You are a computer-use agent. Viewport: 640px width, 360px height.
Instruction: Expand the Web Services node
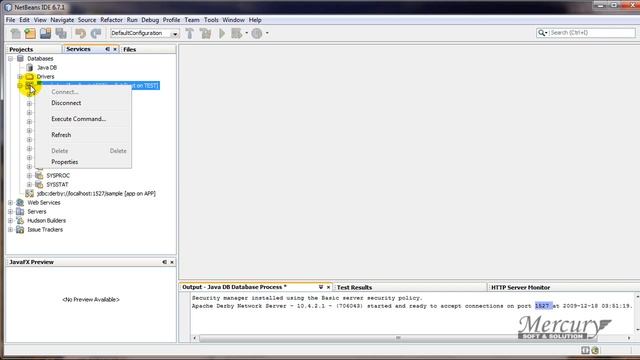tap(11, 202)
